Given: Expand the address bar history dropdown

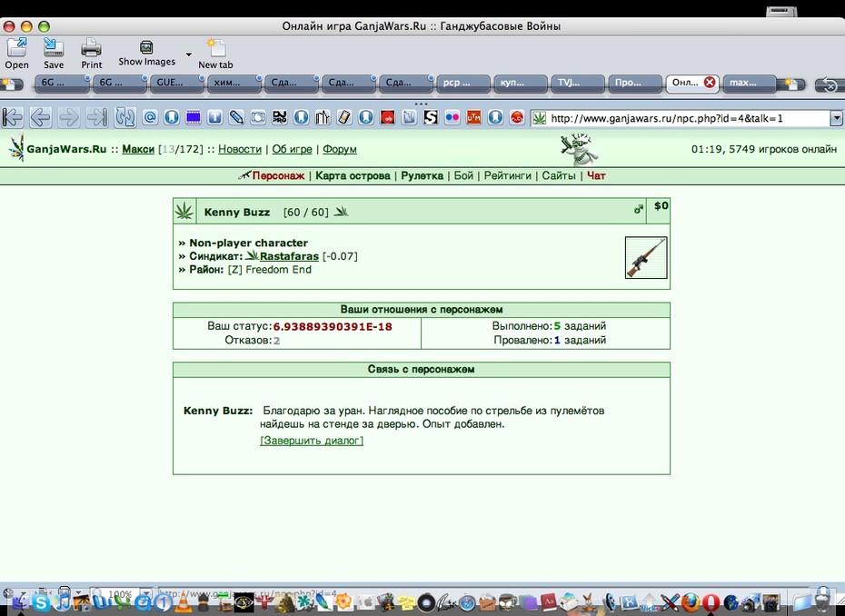Looking at the screenshot, I should coord(837,118).
